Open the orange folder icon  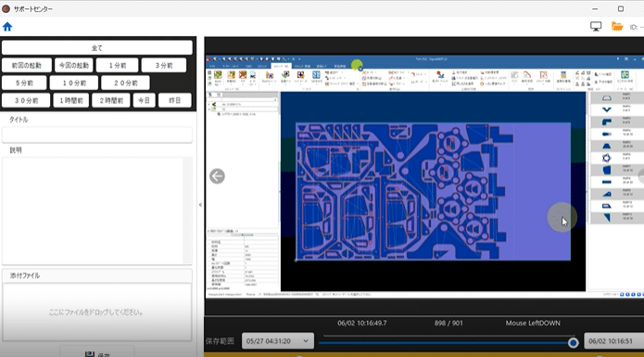(617, 27)
